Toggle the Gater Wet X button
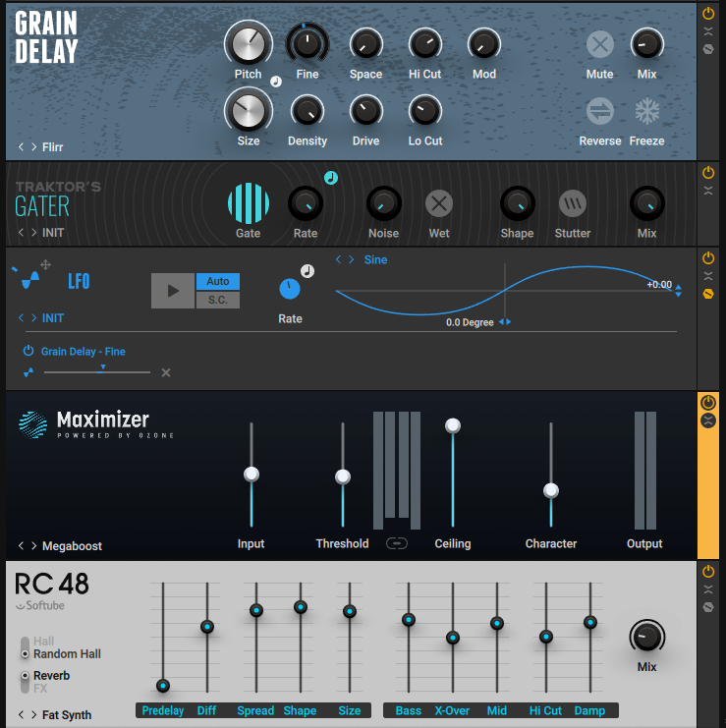This screenshot has height=728, width=726. click(x=439, y=203)
